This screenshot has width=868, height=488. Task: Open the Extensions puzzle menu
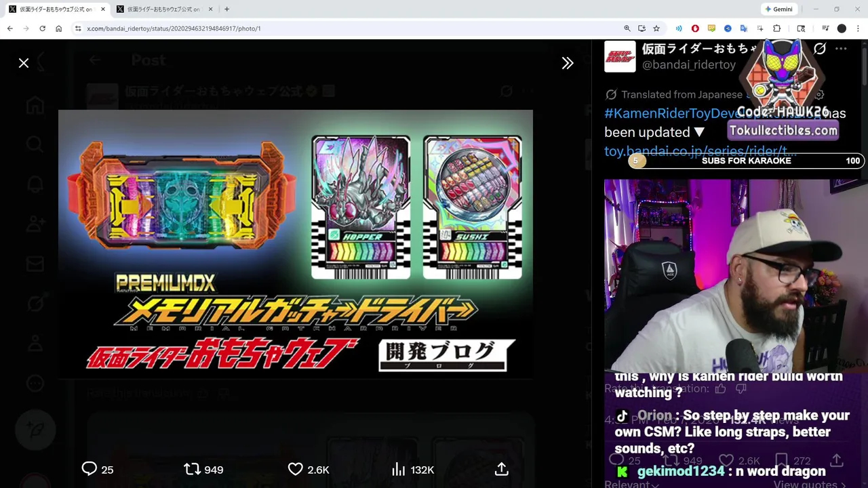777,28
